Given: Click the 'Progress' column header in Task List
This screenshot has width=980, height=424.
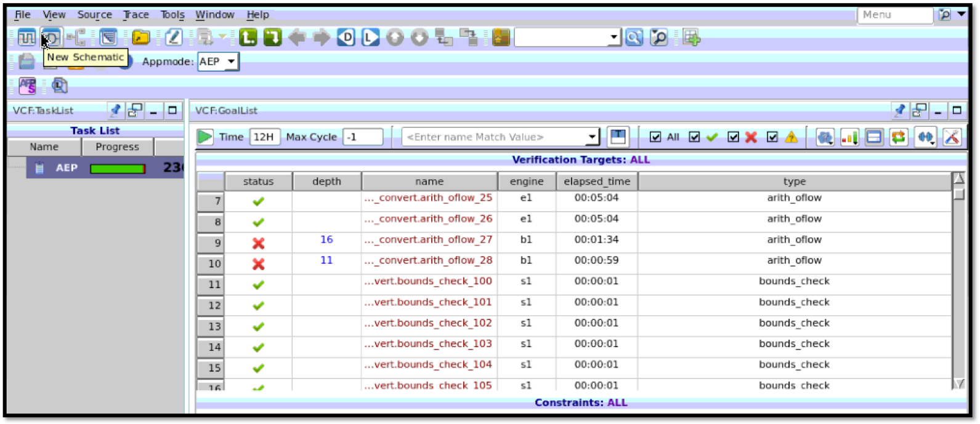Looking at the screenshot, I should [118, 146].
